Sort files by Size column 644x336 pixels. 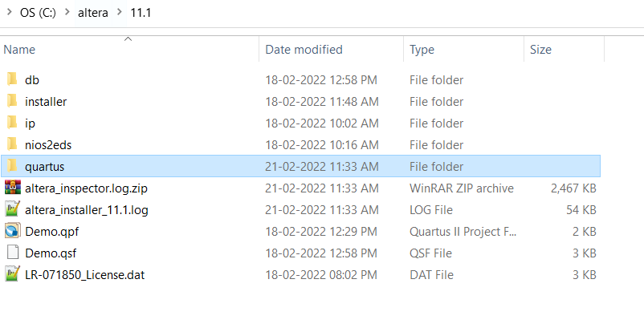point(540,50)
